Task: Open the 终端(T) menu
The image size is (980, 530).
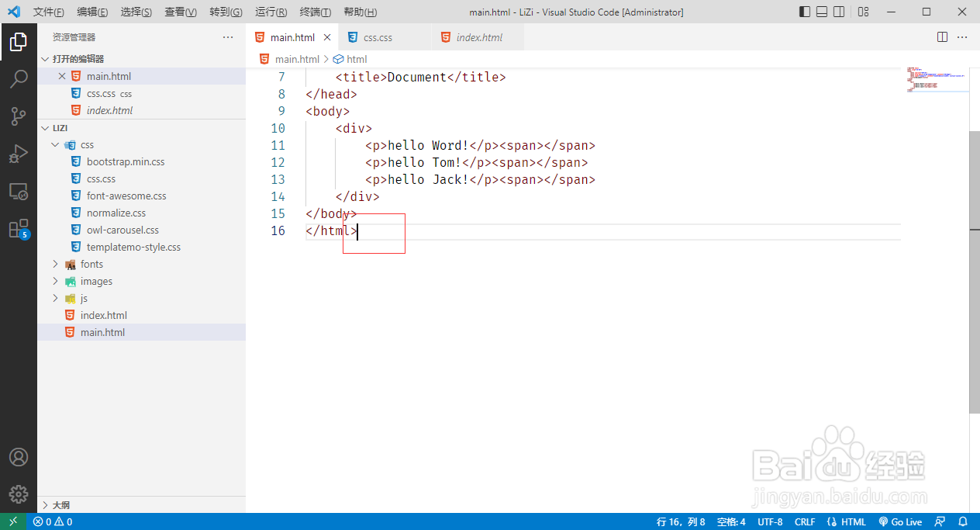Action: [x=315, y=12]
